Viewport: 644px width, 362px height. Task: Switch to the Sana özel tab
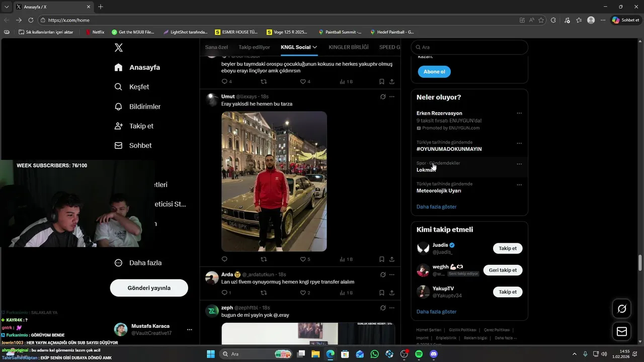coord(216,47)
